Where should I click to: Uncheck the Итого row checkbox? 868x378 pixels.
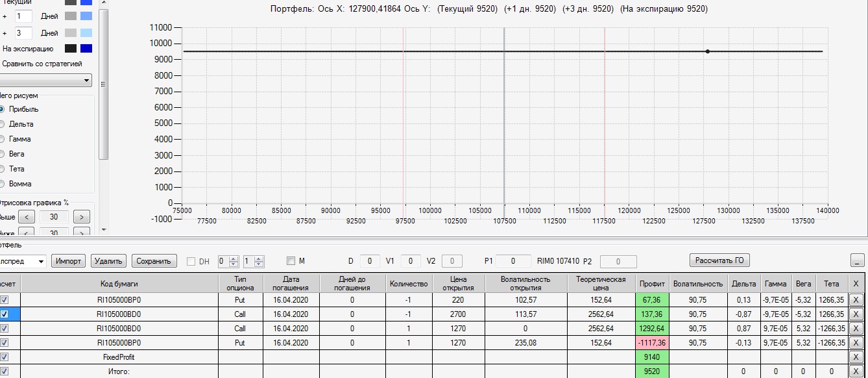(x=5, y=371)
